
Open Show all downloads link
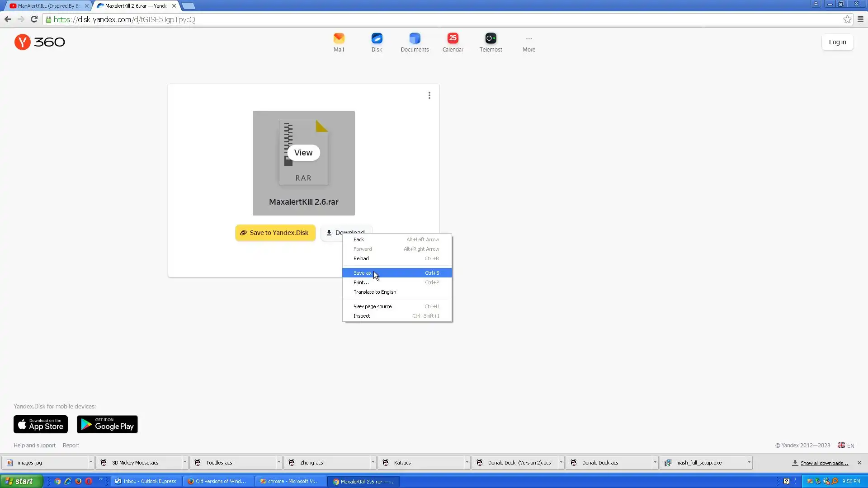tap(824, 463)
